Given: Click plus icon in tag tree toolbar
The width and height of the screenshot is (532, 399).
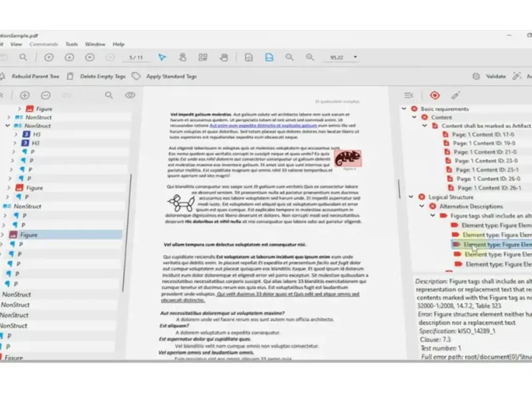Looking at the screenshot, I should [x=25, y=95].
